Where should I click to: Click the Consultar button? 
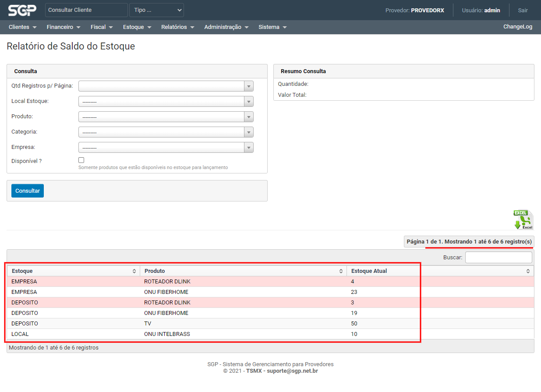28,191
